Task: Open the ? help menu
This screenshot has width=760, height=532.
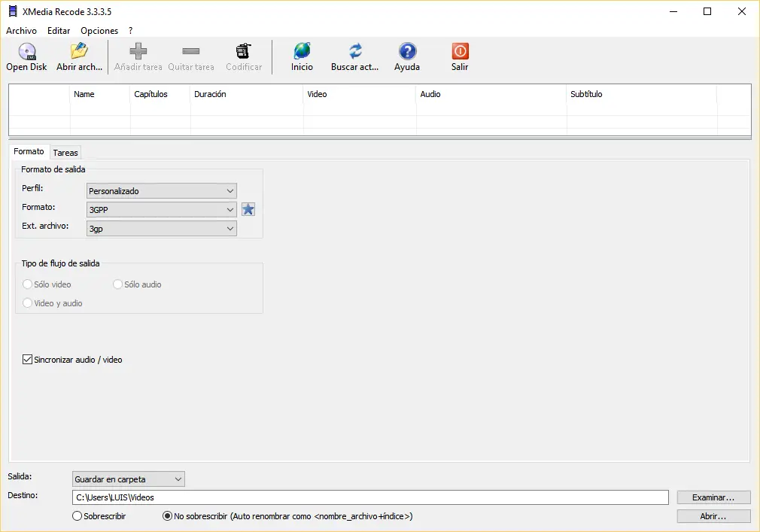Action: (x=130, y=31)
